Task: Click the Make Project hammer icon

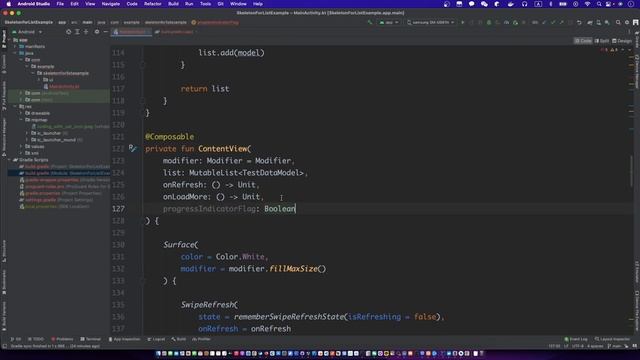Action: (370, 22)
